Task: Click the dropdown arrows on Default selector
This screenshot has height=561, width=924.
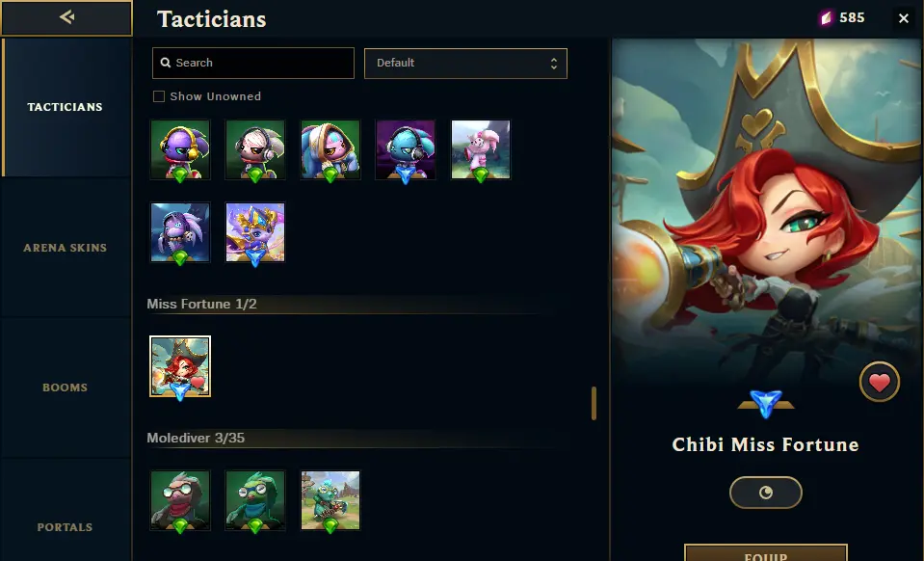Action: click(x=553, y=63)
